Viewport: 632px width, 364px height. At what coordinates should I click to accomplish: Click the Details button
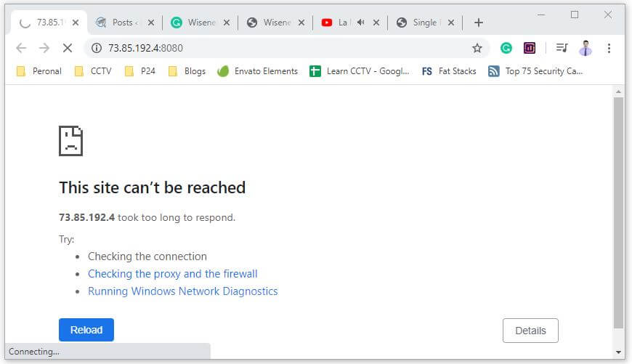pyautogui.click(x=530, y=331)
